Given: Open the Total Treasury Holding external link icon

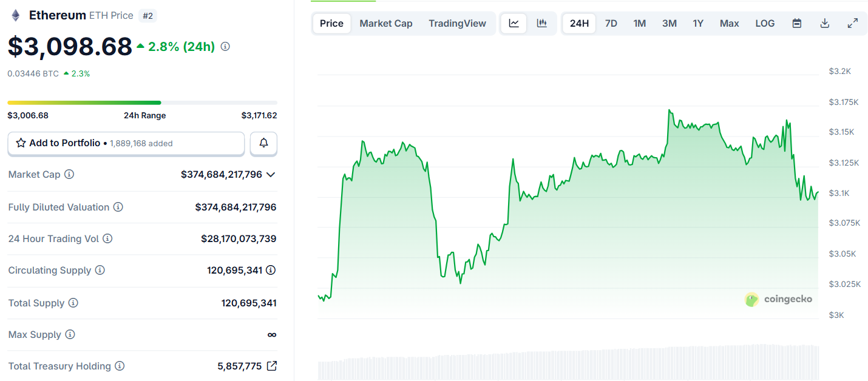Looking at the screenshot, I should coord(273,366).
